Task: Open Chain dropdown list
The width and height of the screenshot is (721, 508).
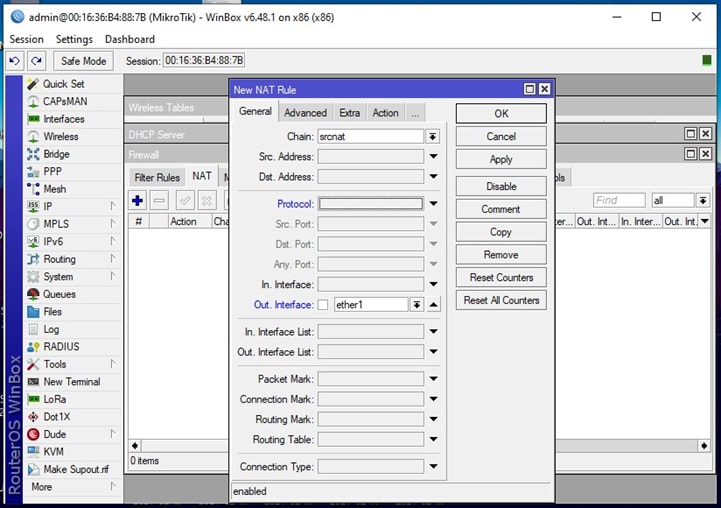Action: [432, 137]
